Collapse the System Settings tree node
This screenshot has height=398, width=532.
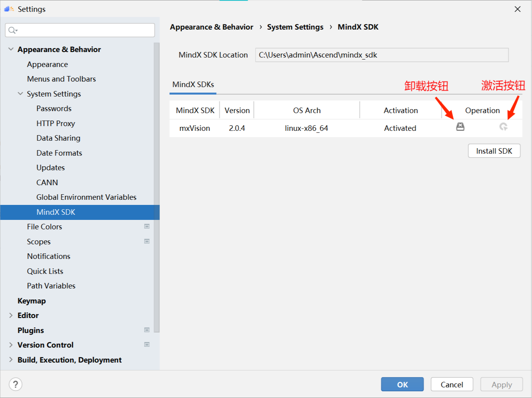[20, 94]
